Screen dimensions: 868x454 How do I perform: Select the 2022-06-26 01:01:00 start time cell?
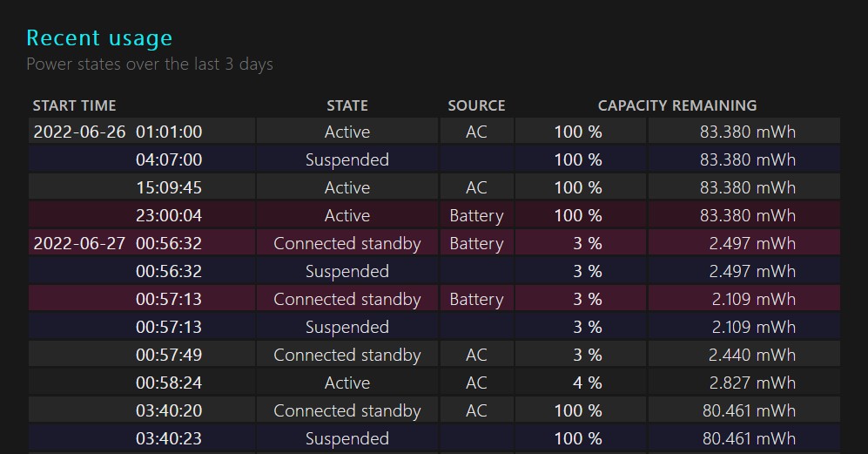[142, 132]
